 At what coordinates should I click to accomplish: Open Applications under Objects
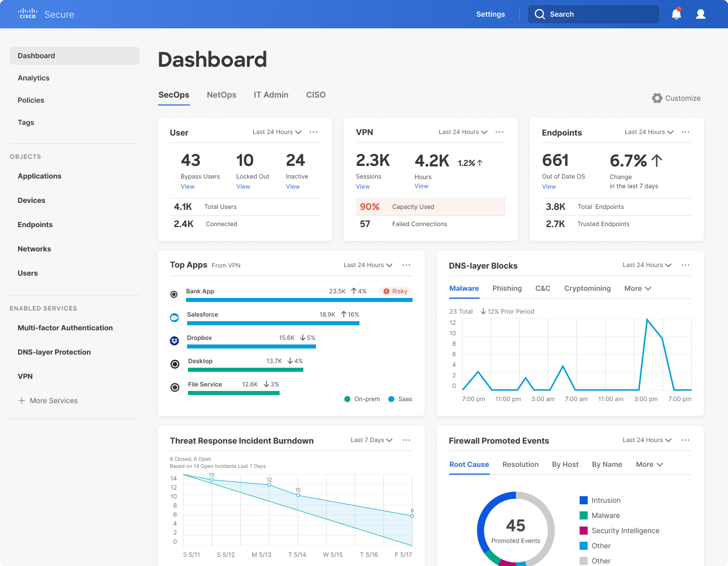point(39,176)
